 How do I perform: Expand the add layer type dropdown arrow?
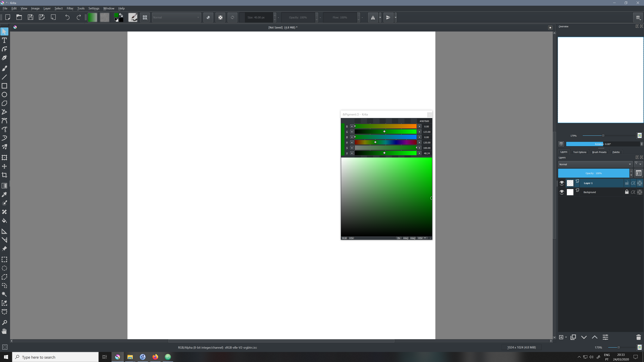[566, 337]
